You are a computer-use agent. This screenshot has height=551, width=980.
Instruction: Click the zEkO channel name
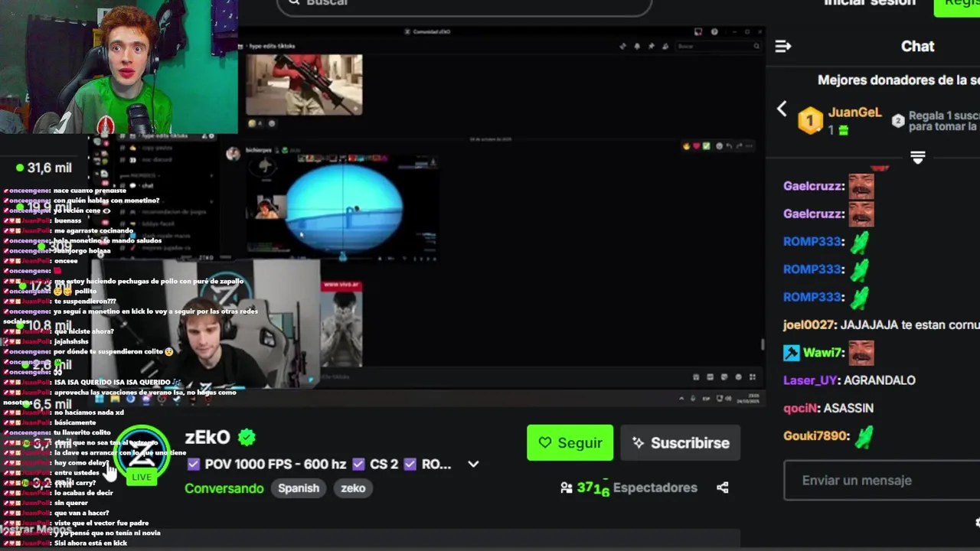207,437
